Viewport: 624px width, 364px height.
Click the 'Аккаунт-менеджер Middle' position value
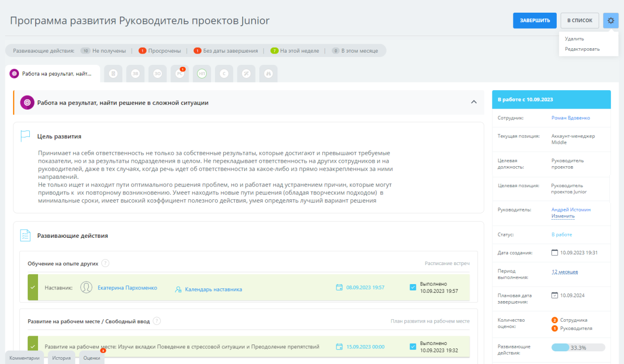coord(573,139)
